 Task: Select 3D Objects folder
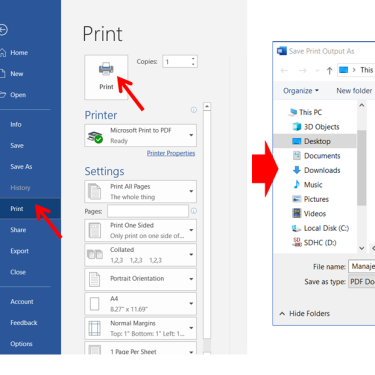click(316, 127)
